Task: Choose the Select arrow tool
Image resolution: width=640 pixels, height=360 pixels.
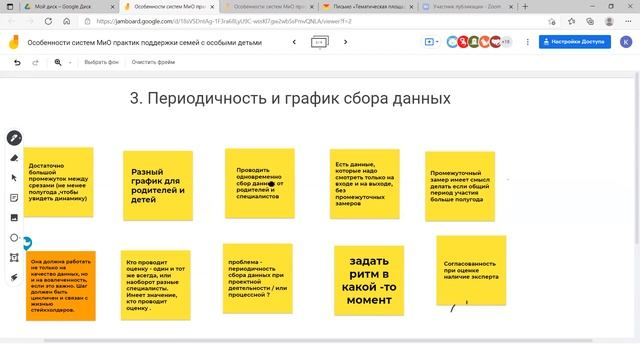Action: 14,178
